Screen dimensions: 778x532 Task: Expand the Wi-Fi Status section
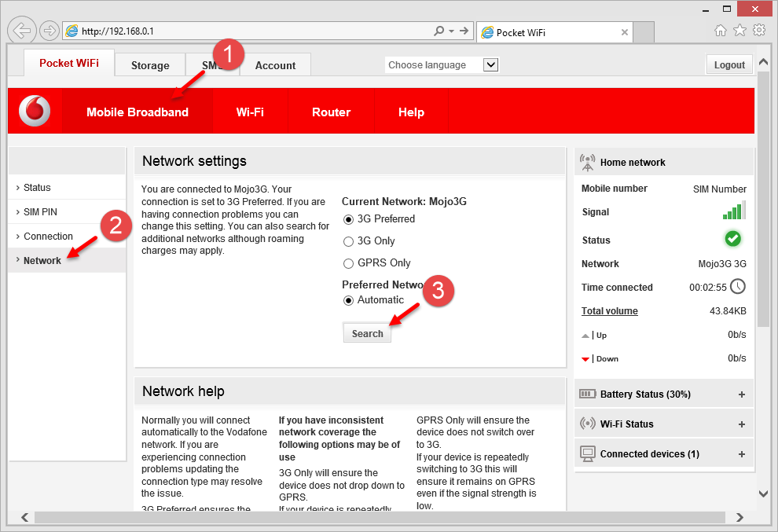(741, 424)
